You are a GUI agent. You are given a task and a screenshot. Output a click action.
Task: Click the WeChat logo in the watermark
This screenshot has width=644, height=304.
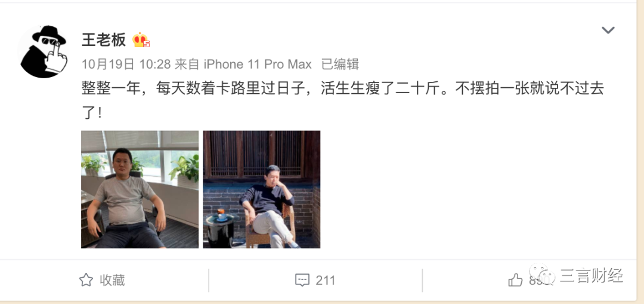pyautogui.click(x=541, y=274)
